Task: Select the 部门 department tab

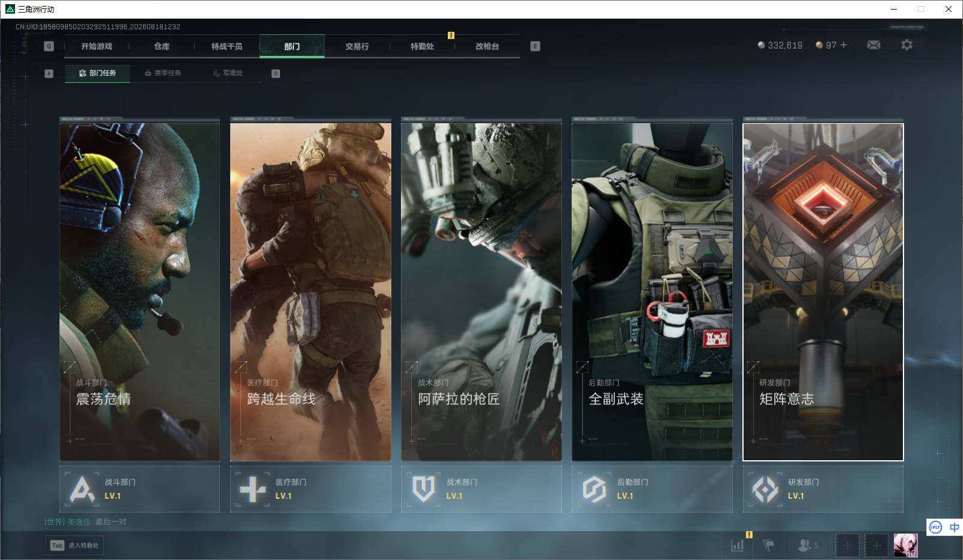Action: tap(292, 46)
